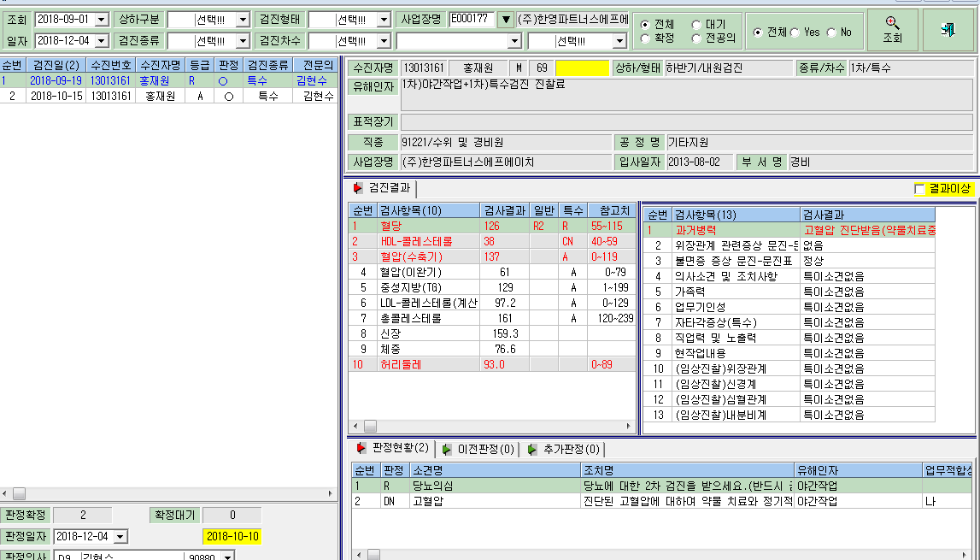Click the green flag icon on 이전판정 tab
The height and width of the screenshot is (560, 980).
447,449
